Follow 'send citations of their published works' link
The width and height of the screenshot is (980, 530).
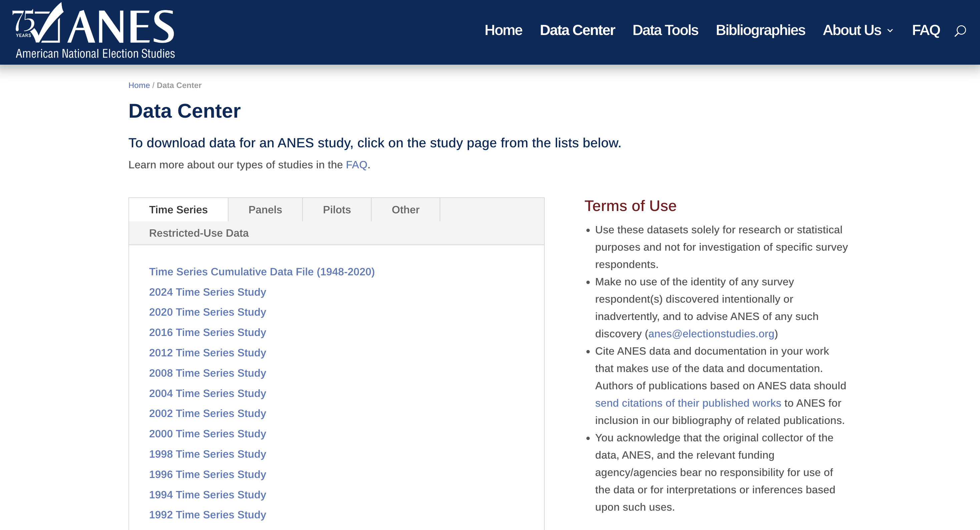[688, 403]
